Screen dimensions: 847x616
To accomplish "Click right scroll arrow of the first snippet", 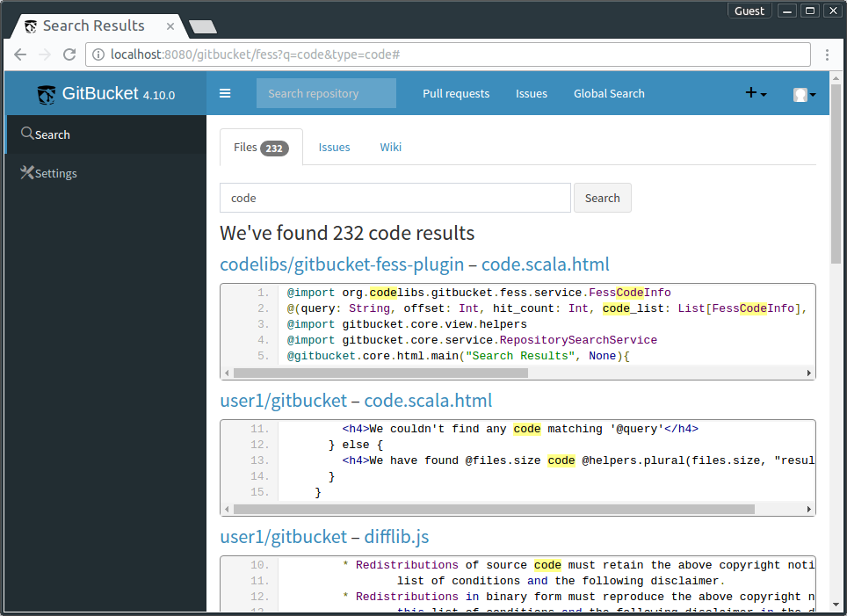I will coord(808,373).
